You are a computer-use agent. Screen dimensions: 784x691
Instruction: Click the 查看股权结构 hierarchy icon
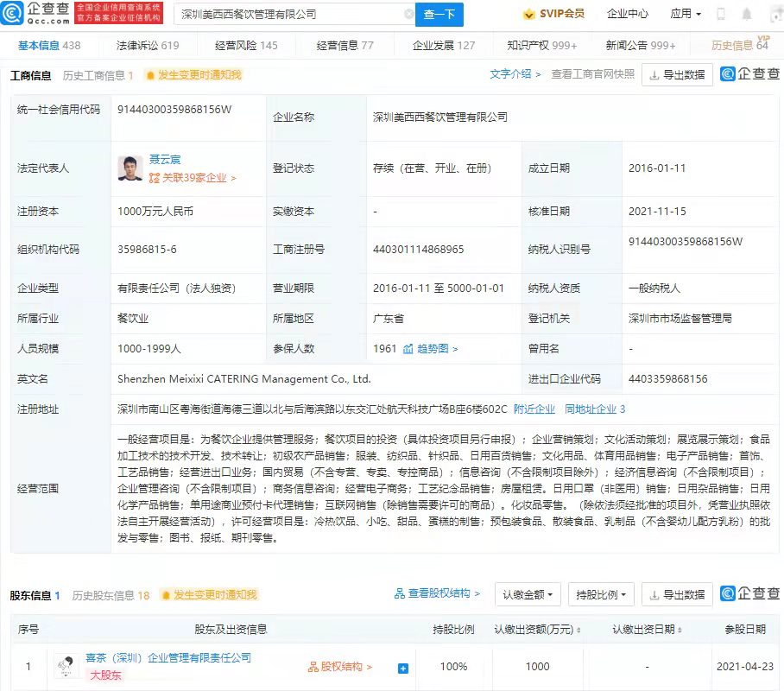400,594
